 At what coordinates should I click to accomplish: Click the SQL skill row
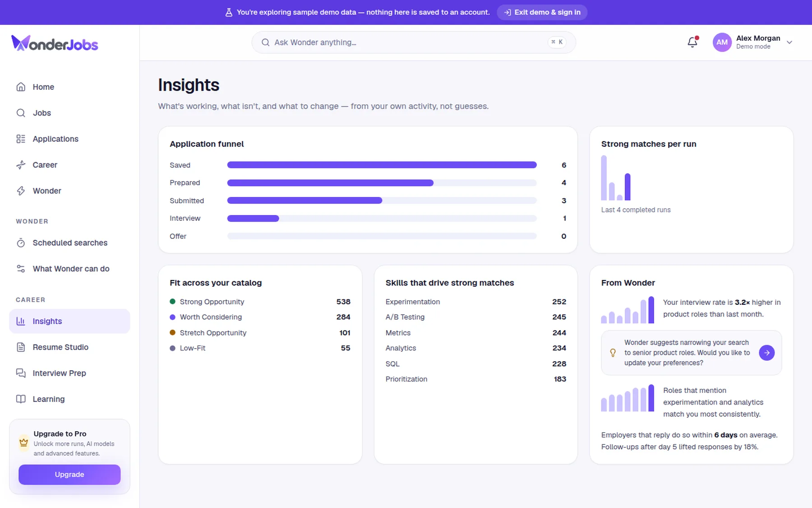pyautogui.click(x=476, y=364)
